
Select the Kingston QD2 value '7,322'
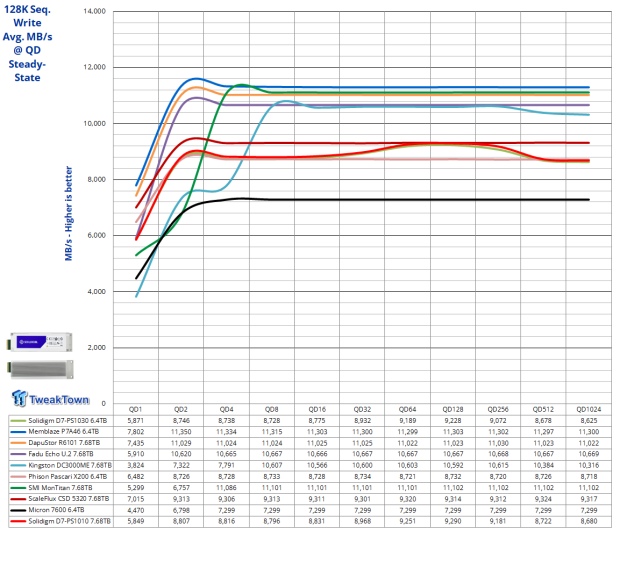click(181, 465)
